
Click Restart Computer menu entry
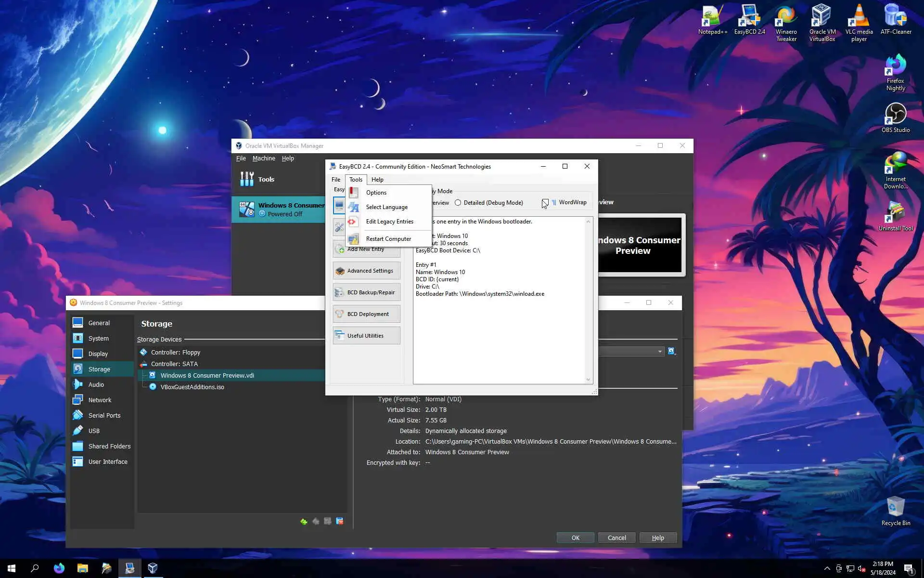[388, 239]
